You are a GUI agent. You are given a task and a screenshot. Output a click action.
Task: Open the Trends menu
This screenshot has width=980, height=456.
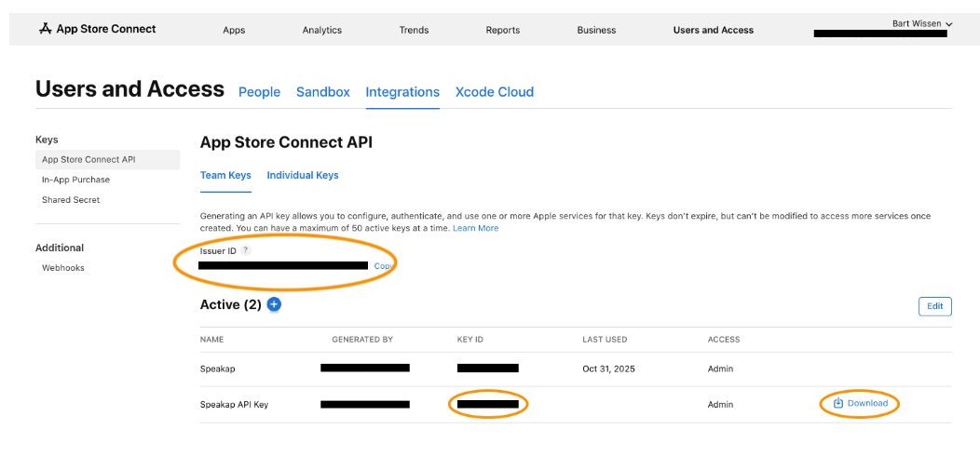pyautogui.click(x=414, y=30)
